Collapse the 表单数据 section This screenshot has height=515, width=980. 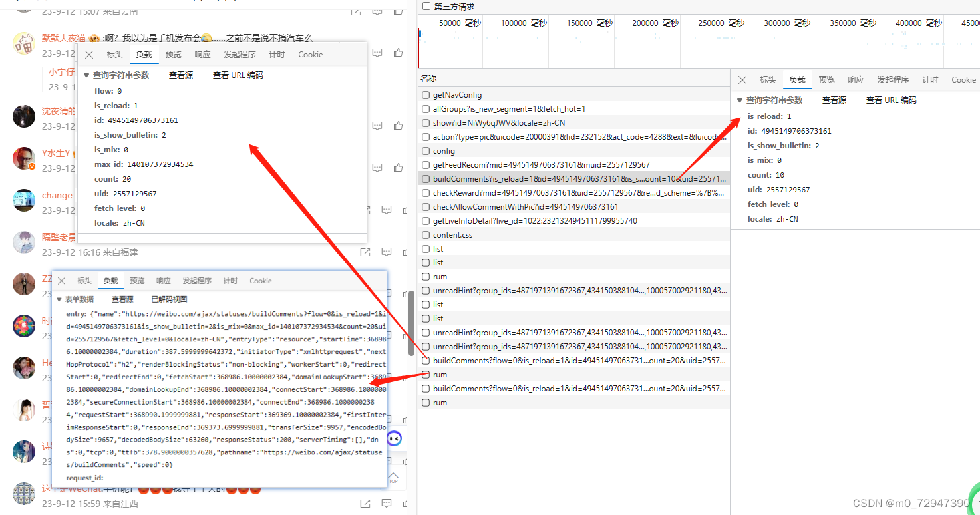tap(59, 299)
